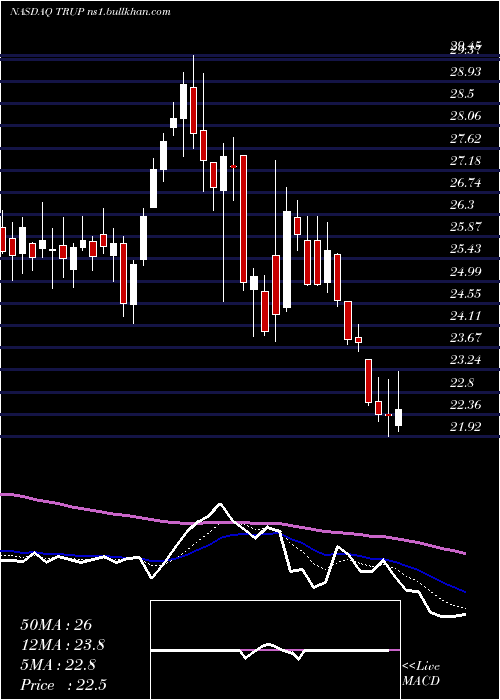Select the 25.87 price axis label
Screen dimensions: 500x700
(466, 227)
